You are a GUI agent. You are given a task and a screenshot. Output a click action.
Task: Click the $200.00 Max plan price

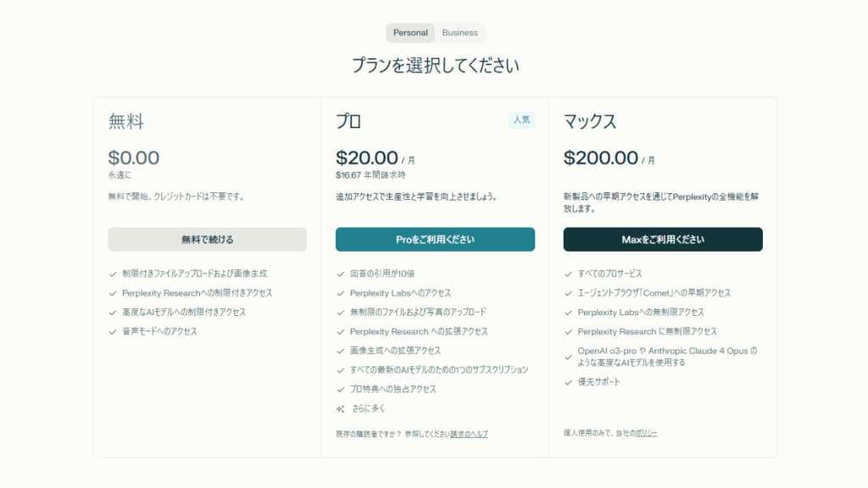click(x=601, y=158)
